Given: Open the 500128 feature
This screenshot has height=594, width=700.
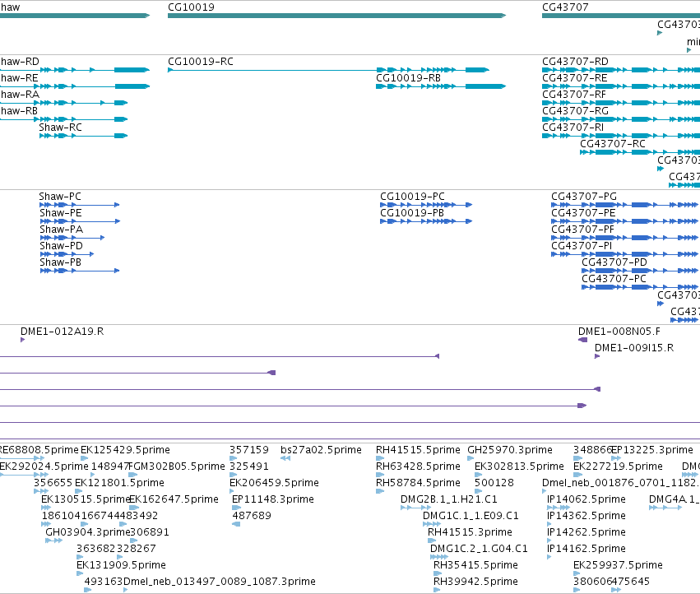Looking at the screenshot, I should coord(478,491).
